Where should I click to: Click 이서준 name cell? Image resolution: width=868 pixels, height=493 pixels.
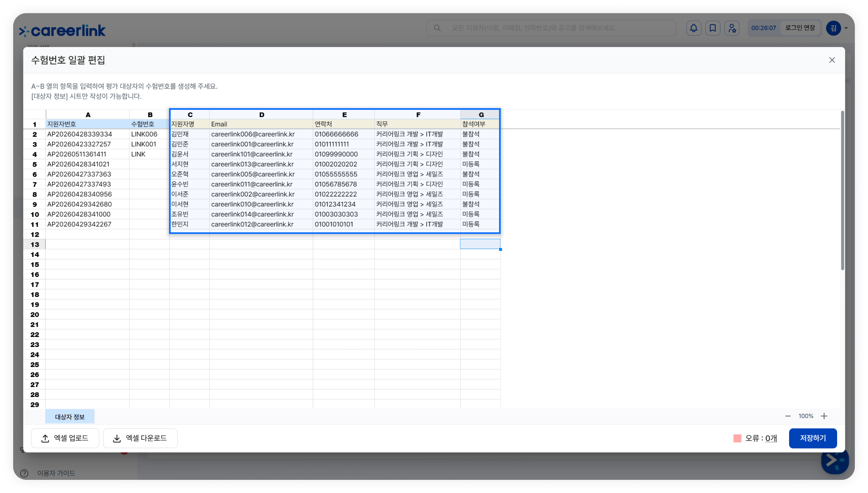[190, 194]
